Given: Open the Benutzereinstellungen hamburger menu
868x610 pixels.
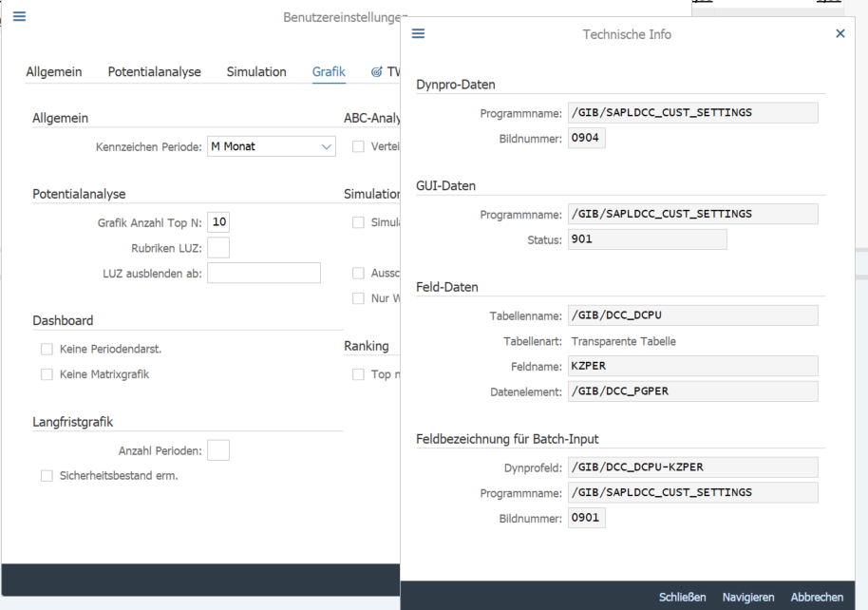Looking at the screenshot, I should click(19, 16).
